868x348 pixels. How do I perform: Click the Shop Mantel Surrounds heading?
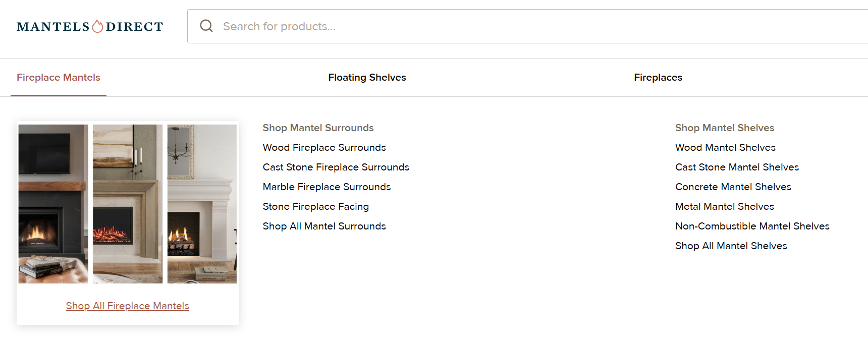318,128
